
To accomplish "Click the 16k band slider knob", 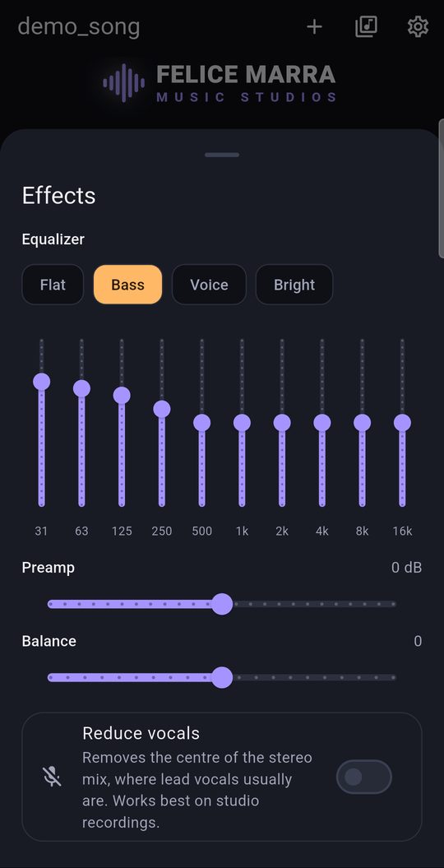I will [x=403, y=423].
